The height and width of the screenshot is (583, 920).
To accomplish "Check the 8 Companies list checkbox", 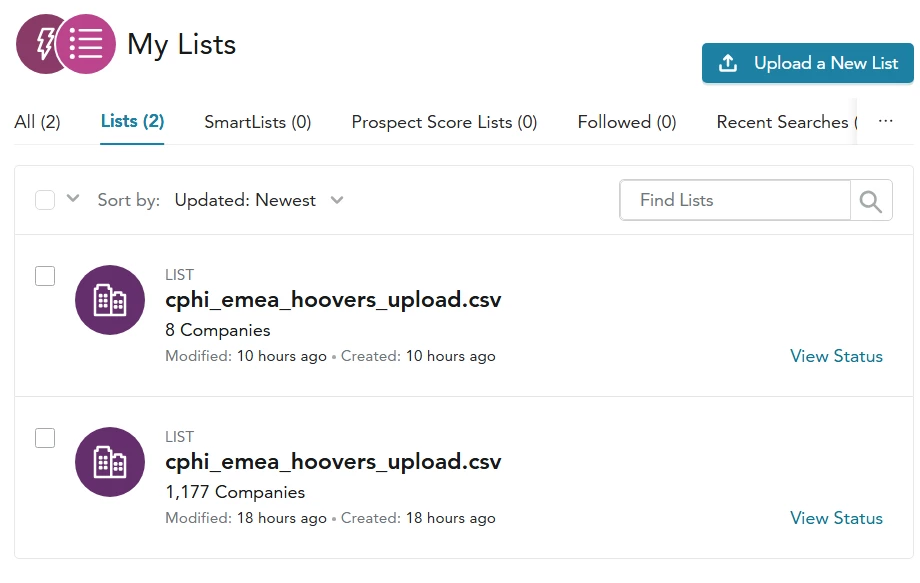I will [x=45, y=276].
